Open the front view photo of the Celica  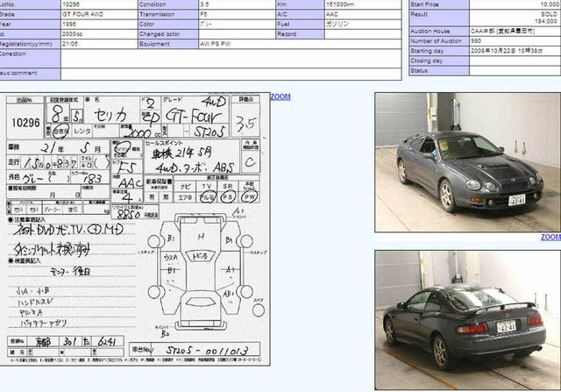pyautogui.click(x=467, y=162)
